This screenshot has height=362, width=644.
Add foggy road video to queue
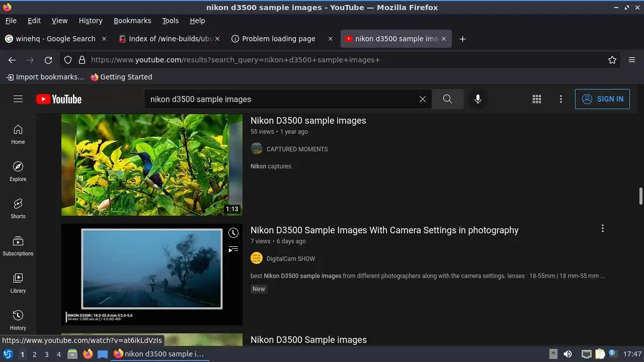233,249
